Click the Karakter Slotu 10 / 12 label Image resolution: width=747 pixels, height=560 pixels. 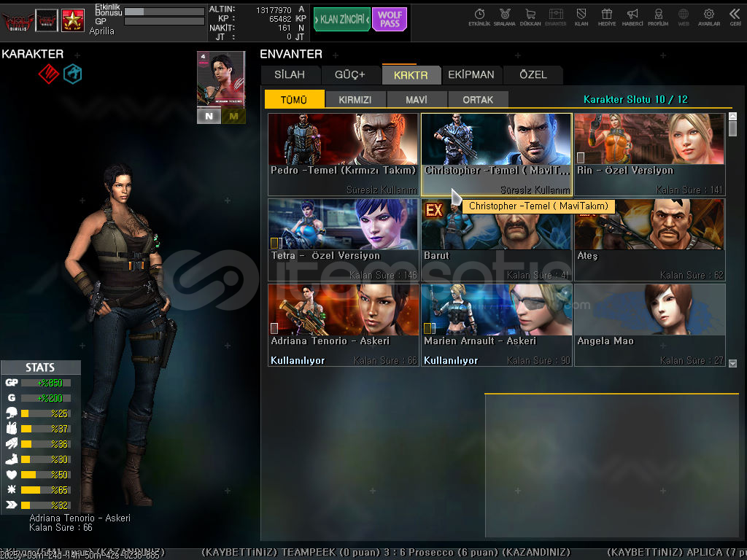pyautogui.click(x=635, y=99)
